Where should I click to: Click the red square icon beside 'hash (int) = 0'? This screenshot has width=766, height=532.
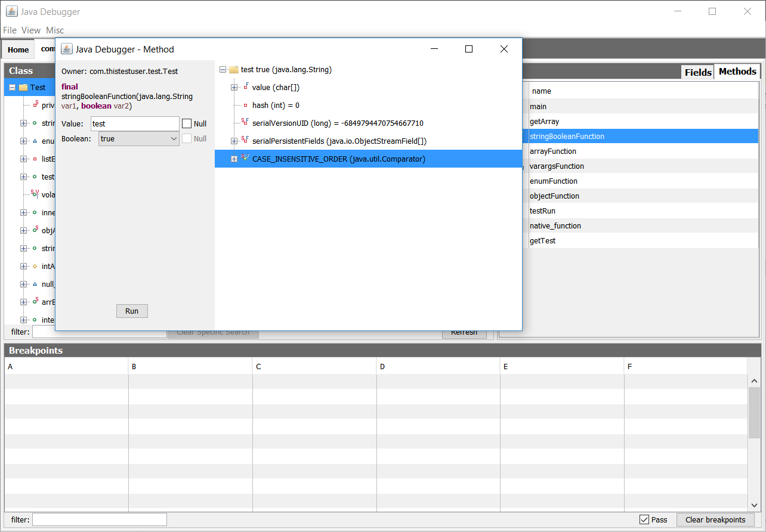coord(245,105)
